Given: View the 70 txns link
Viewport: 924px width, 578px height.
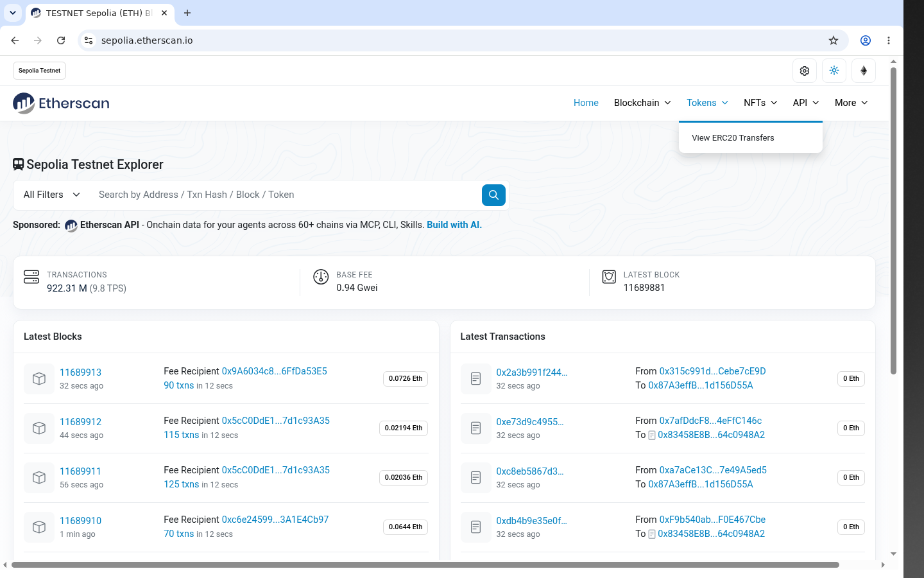Looking at the screenshot, I should (x=178, y=534).
